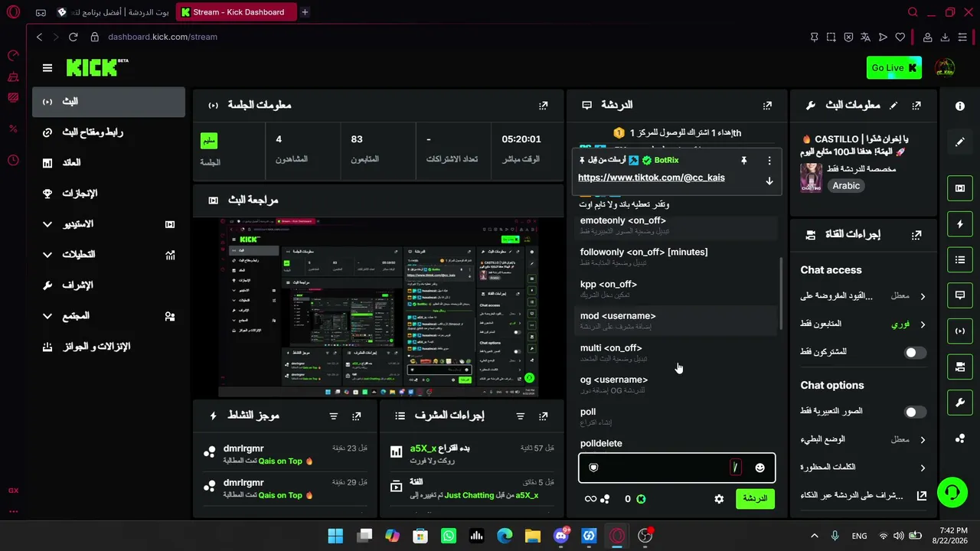Click the pencil edit icon in right rail

coord(960,142)
